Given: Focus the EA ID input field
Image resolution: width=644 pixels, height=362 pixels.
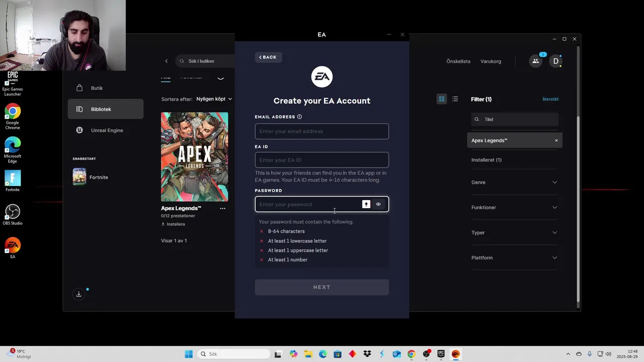Looking at the screenshot, I should pyautogui.click(x=321, y=160).
